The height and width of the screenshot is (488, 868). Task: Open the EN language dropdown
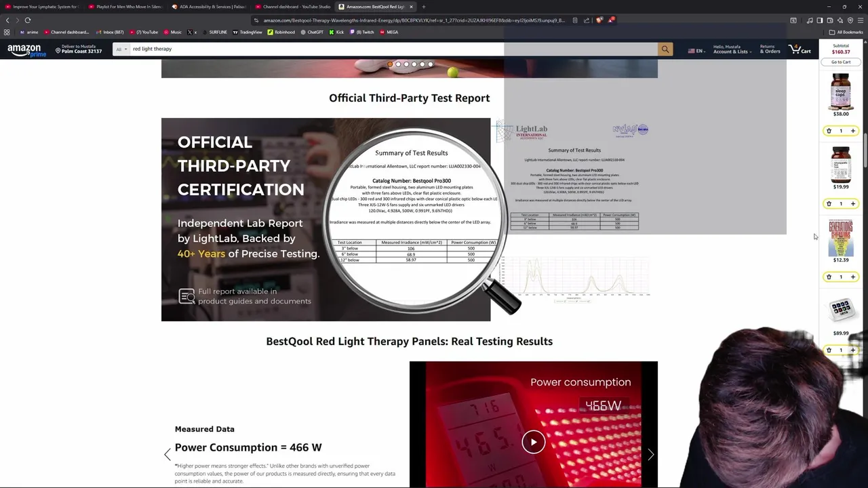coord(696,50)
